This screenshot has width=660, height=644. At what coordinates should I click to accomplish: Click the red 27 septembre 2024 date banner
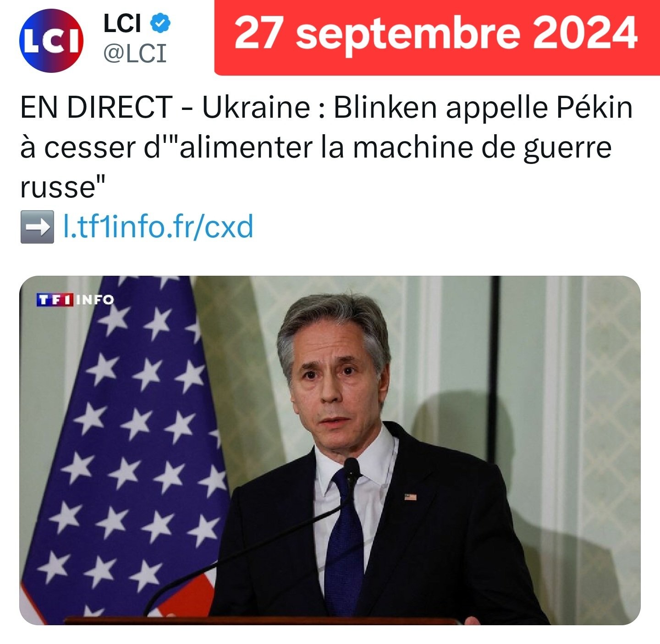click(x=437, y=38)
